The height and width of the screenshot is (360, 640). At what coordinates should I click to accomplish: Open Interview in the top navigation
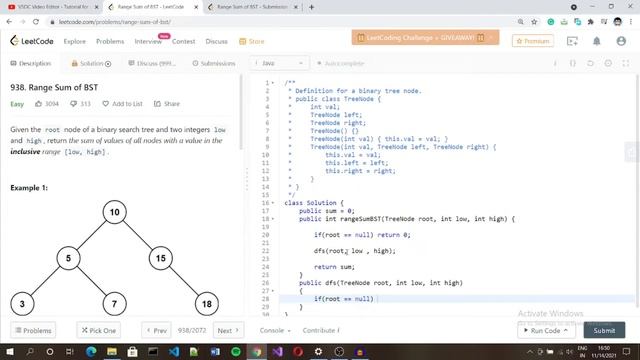[x=148, y=41]
